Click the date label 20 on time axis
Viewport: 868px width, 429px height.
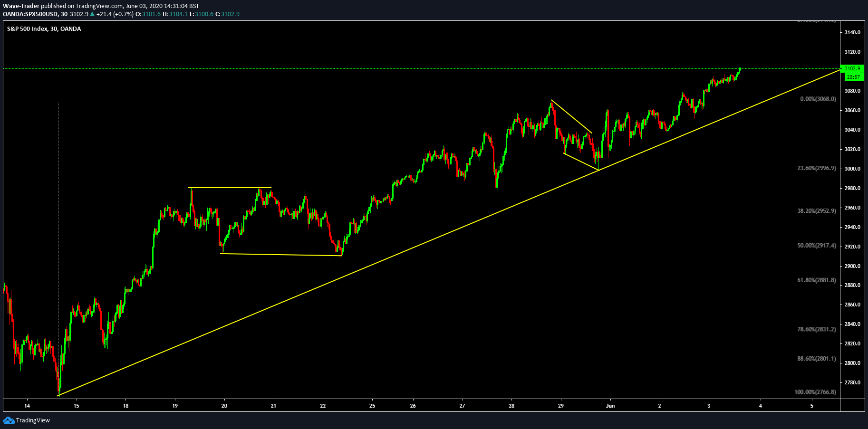(x=224, y=406)
